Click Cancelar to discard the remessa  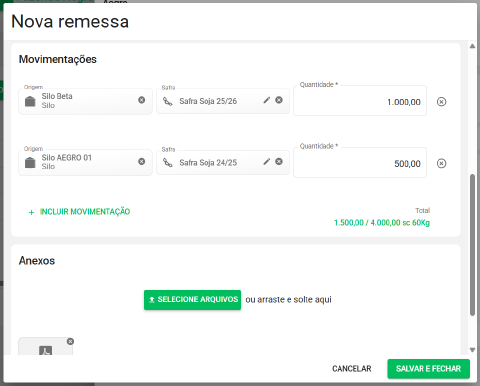tap(352, 369)
